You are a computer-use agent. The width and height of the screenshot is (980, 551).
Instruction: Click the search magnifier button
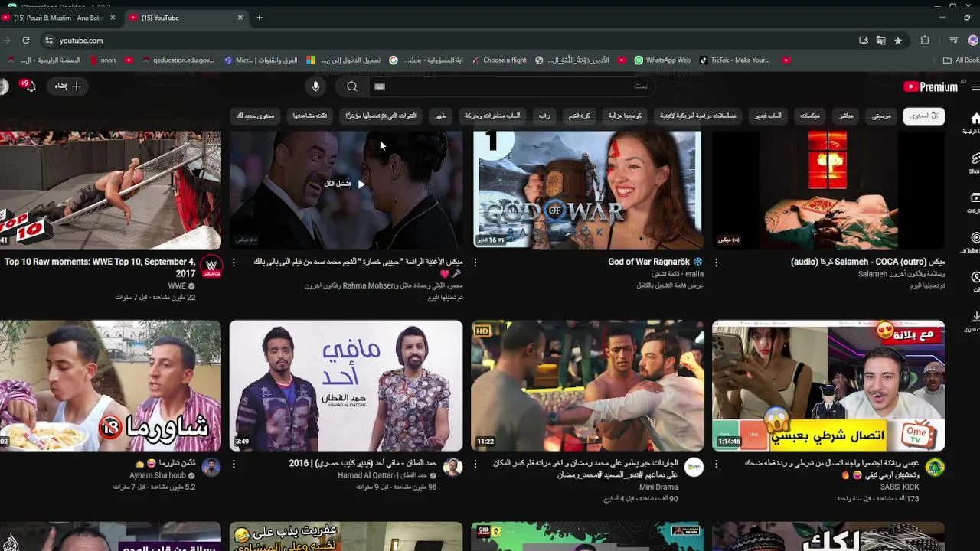(352, 86)
